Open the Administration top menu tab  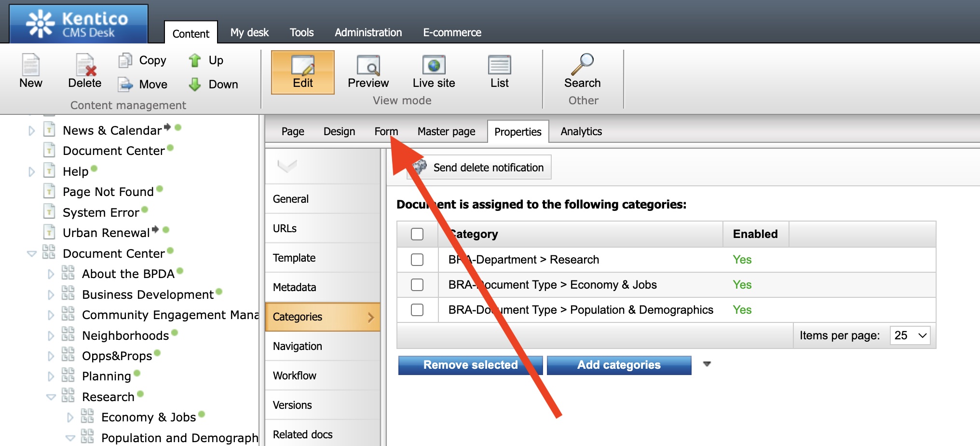368,32
